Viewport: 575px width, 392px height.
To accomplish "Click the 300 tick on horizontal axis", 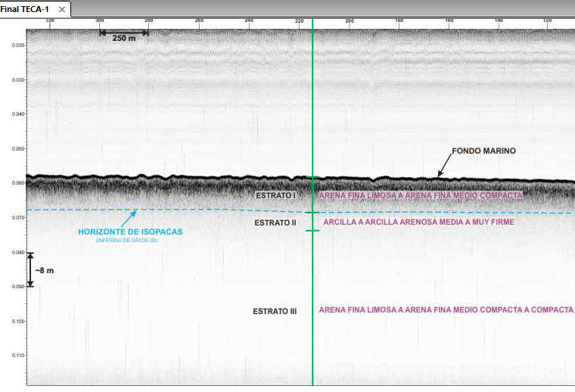I will point(100,20).
